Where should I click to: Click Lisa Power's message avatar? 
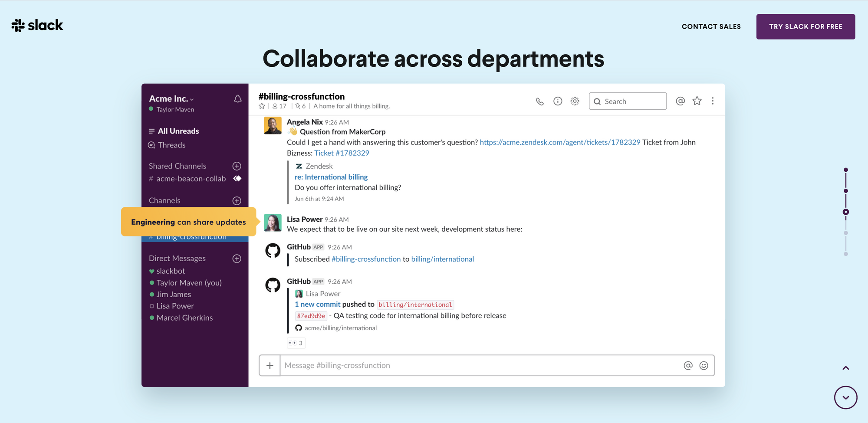click(273, 223)
